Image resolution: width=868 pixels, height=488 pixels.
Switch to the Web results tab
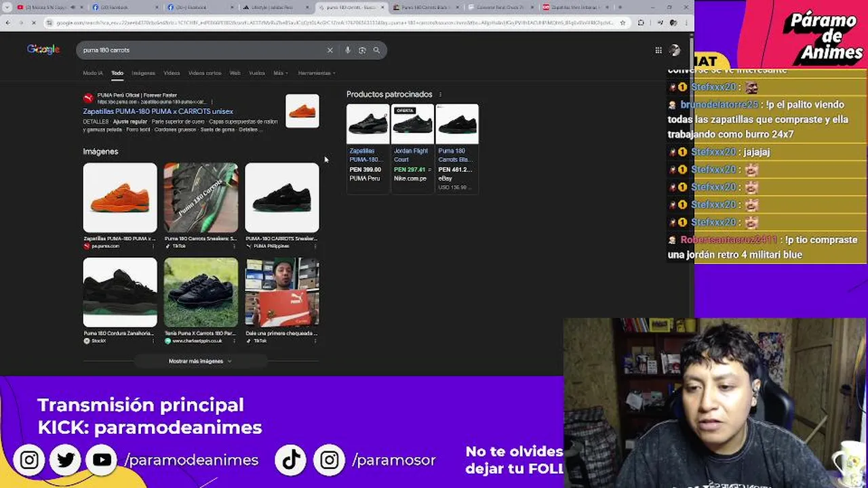click(235, 73)
